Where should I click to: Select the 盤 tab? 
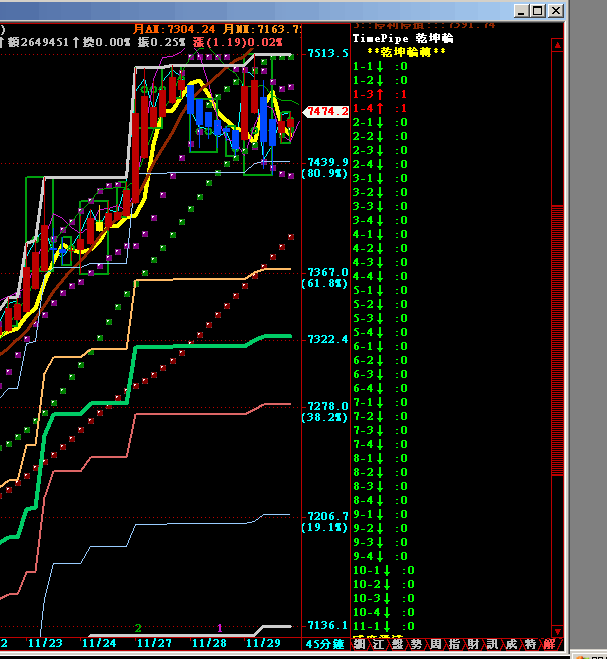[400, 645]
